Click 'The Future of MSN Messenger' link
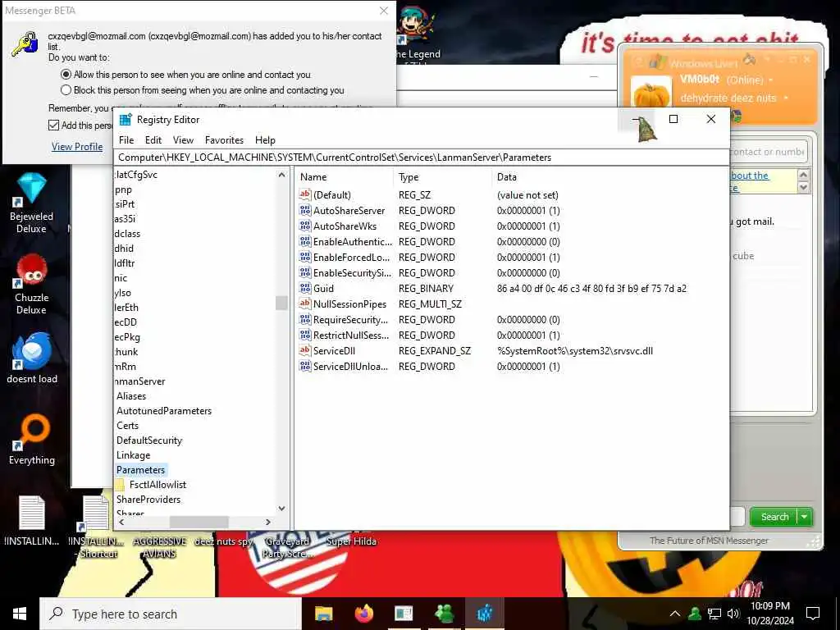840x630 pixels. pyautogui.click(x=709, y=541)
